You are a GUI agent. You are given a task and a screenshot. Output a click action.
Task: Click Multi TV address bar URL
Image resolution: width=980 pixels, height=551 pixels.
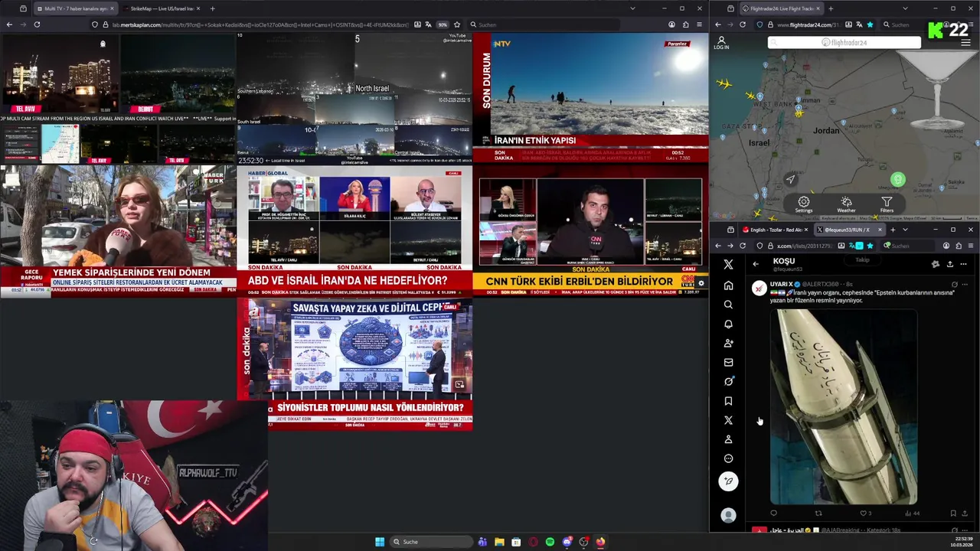(260, 24)
